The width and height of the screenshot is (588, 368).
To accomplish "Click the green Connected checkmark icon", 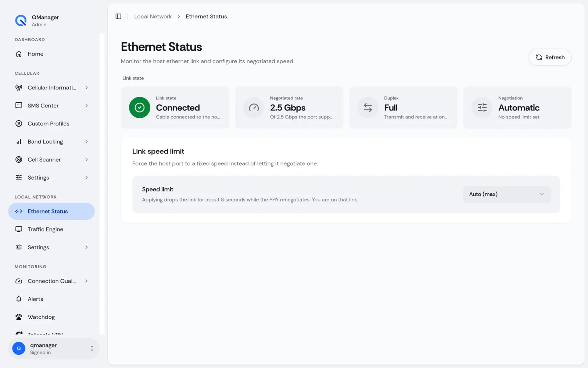I will click(140, 107).
